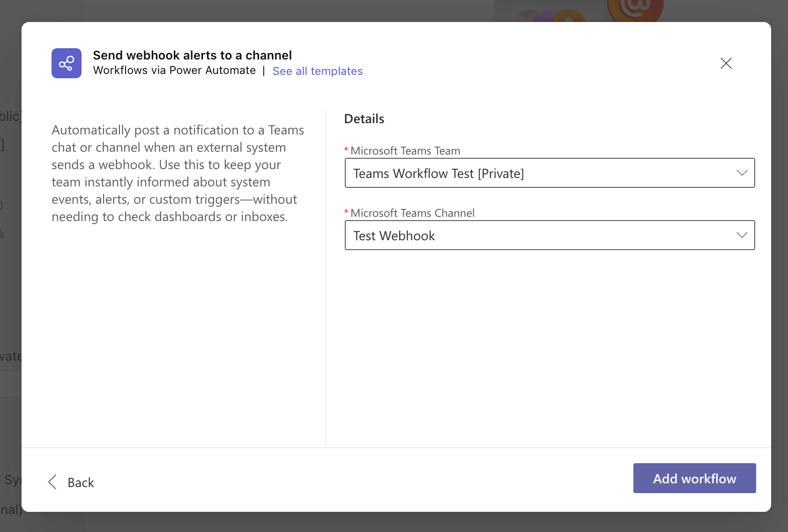
Task: Click the orange @ mention icon behind dialog
Action: point(635,9)
